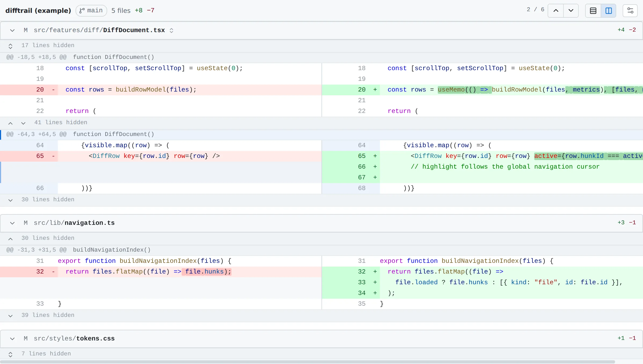The image size is (643, 364).
Task: Expand the 39 hidden lines
Action: point(10,316)
